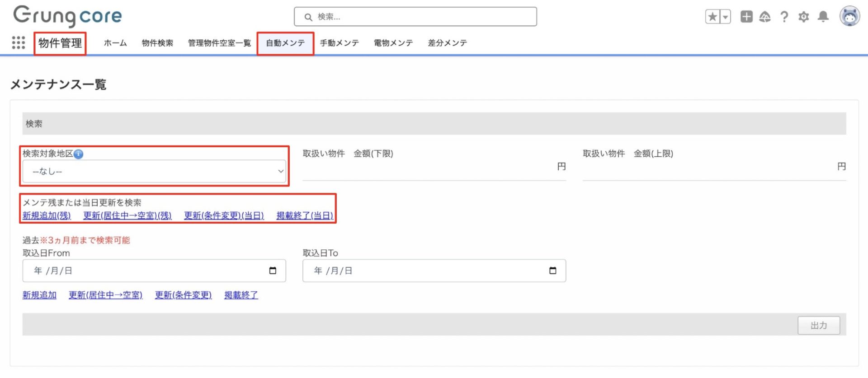
Task: Open the setup gear icon
Action: [803, 17]
